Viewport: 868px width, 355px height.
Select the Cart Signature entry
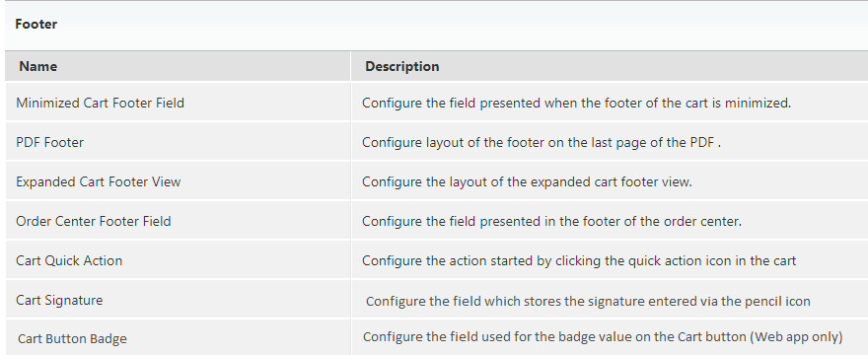[x=59, y=300]
